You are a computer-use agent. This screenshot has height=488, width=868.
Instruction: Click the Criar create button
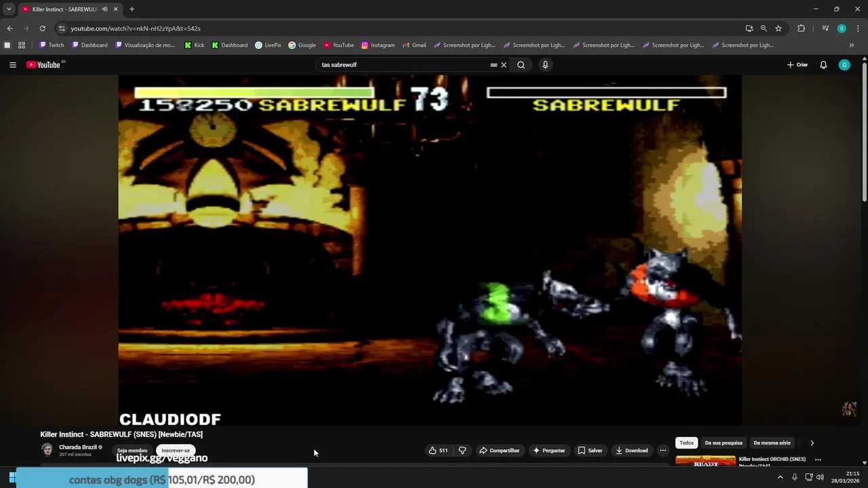coord(797,65)
